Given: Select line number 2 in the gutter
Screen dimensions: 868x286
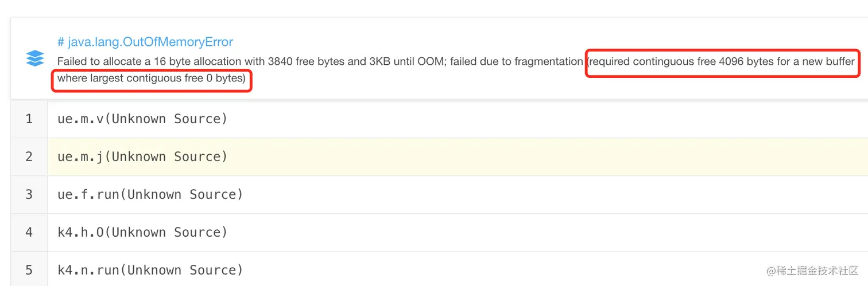Looking at the screenshot, I should click(x=29, y=156).
